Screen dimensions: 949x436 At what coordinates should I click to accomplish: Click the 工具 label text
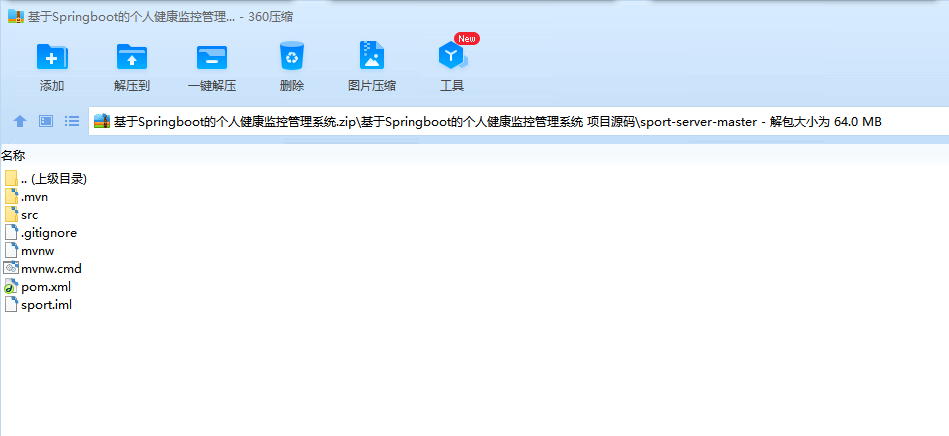coord(452,86)
